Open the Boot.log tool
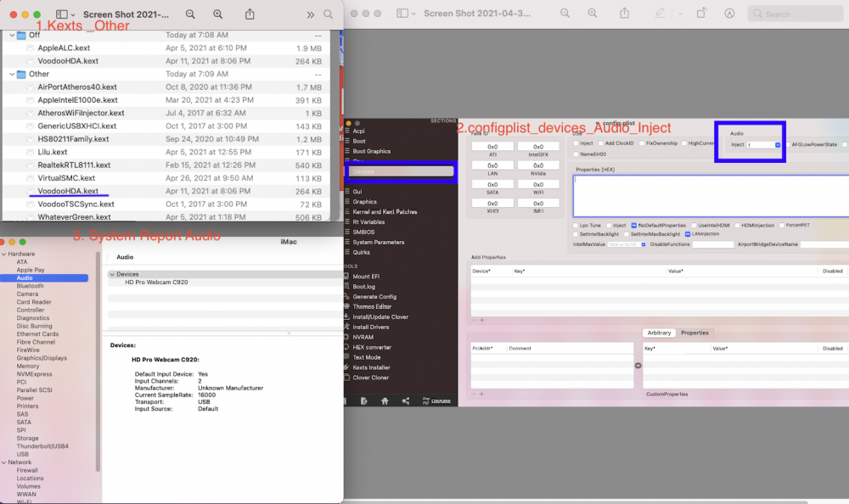The width and height of the screenshot is (849, 504). (364, 287)
